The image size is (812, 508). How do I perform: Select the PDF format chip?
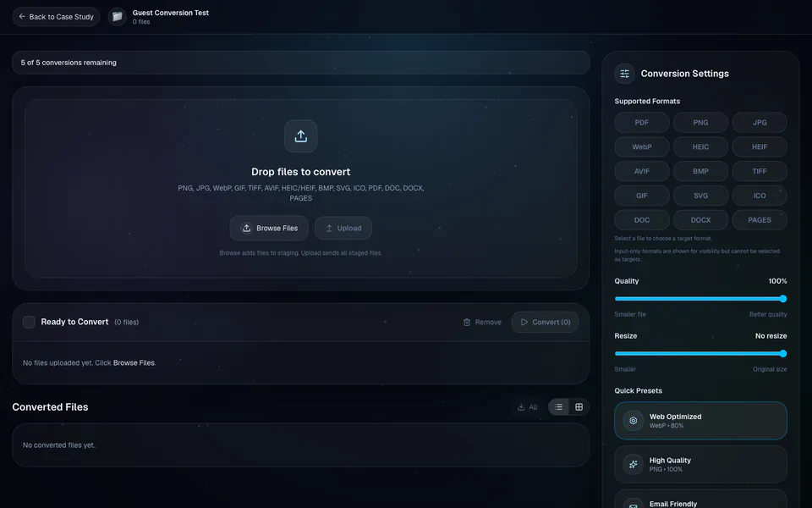click(642, 122)
